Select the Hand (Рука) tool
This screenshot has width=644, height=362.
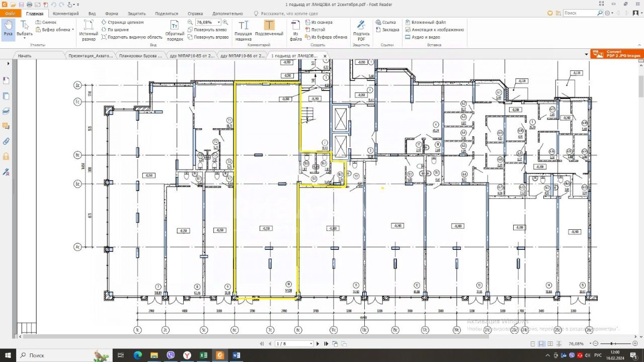[8, 29]
